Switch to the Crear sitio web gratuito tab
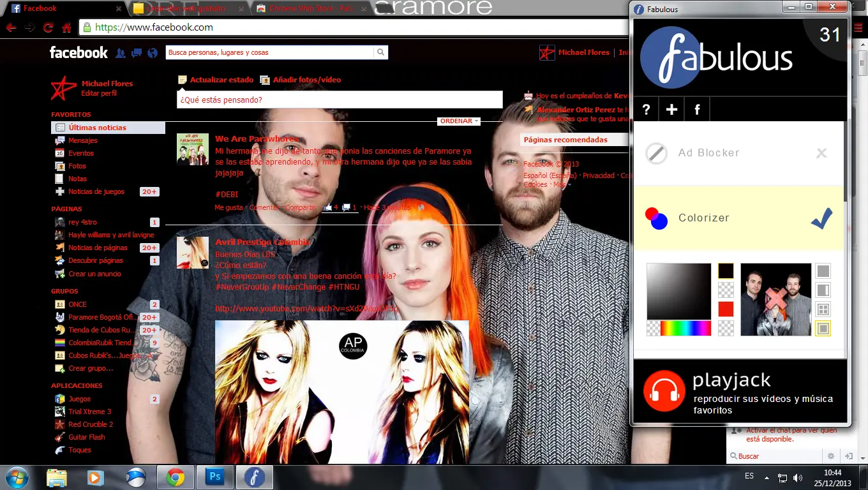 (188, 8)
